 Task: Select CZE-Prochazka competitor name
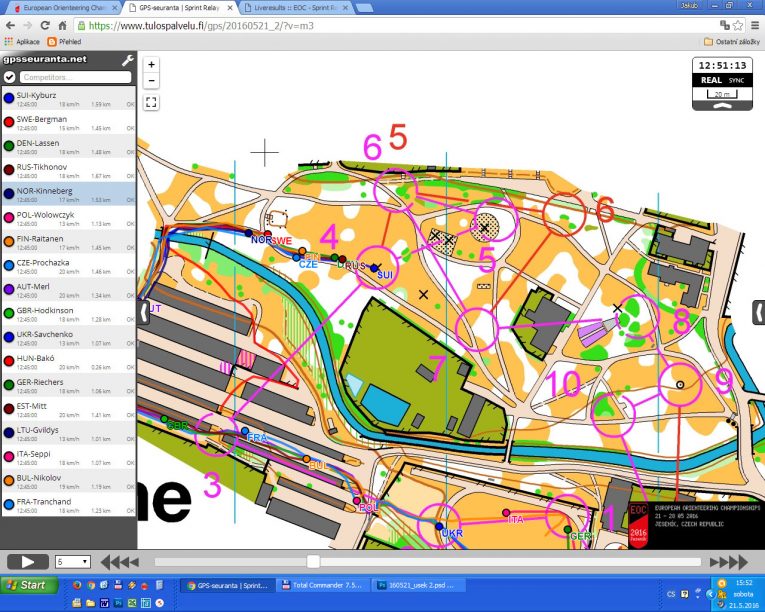(43, 263)
